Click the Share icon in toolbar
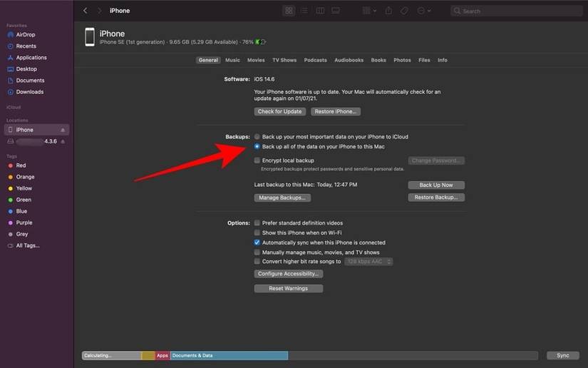Viewport: 588px width, 368px height. coord(388,11)
